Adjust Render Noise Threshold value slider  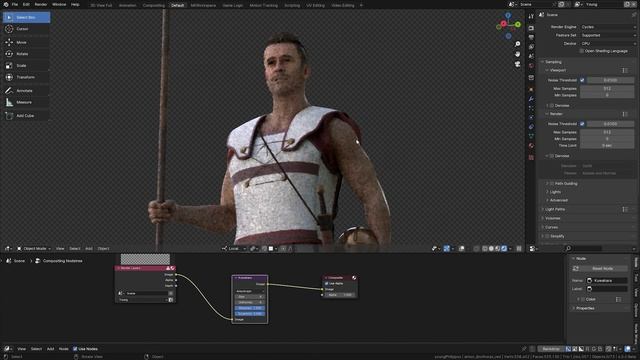(x=610, y=124)
